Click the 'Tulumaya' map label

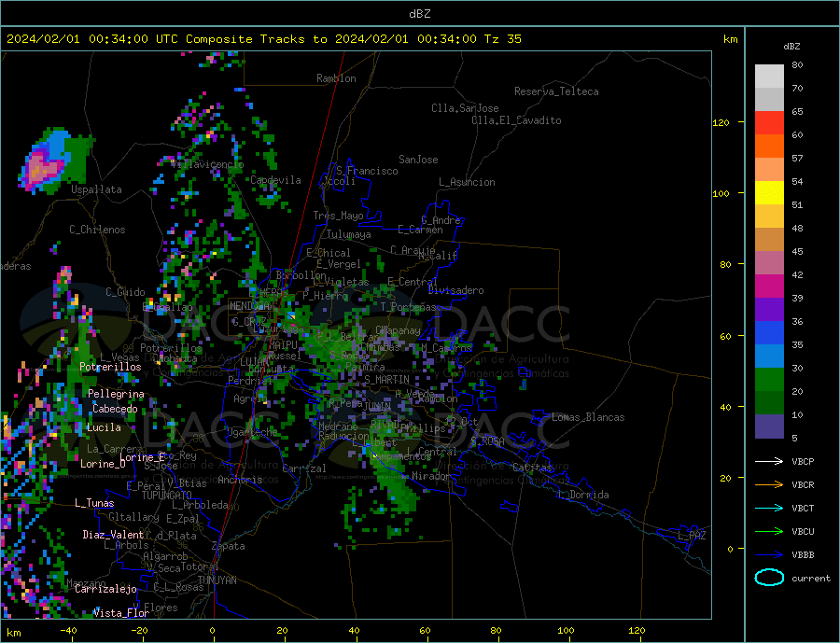point(348,234)
